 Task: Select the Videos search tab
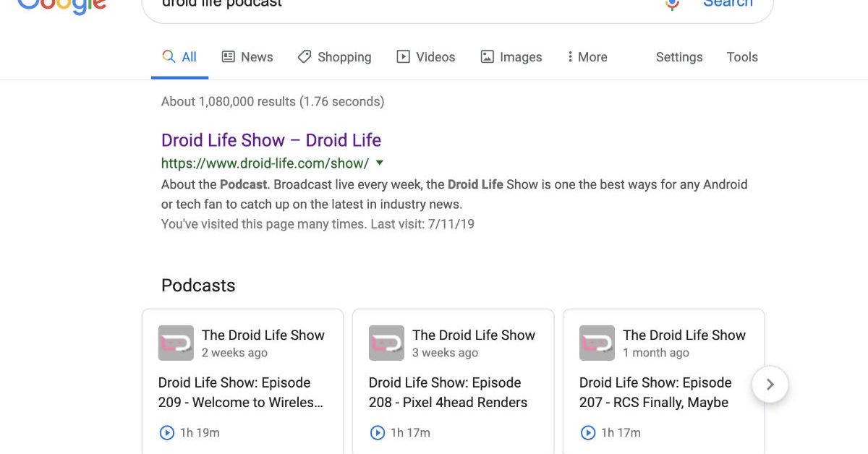tap(426, 57)
